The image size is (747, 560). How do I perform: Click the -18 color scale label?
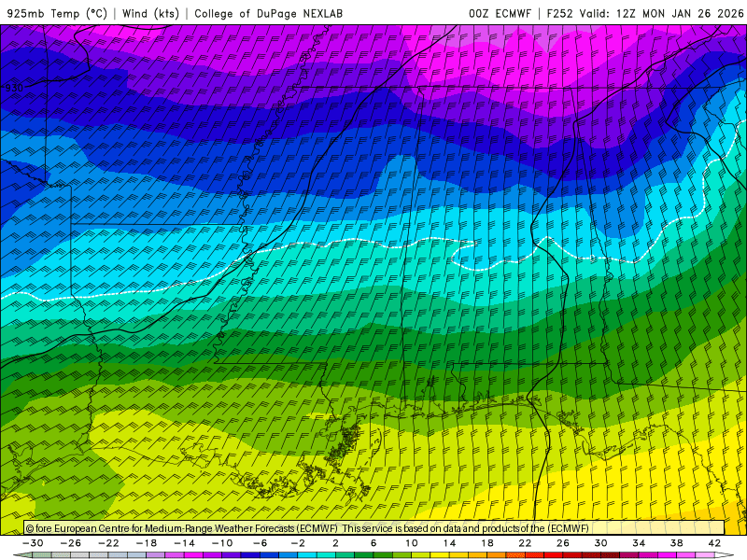pyautogui.click(x=147, y=543)
